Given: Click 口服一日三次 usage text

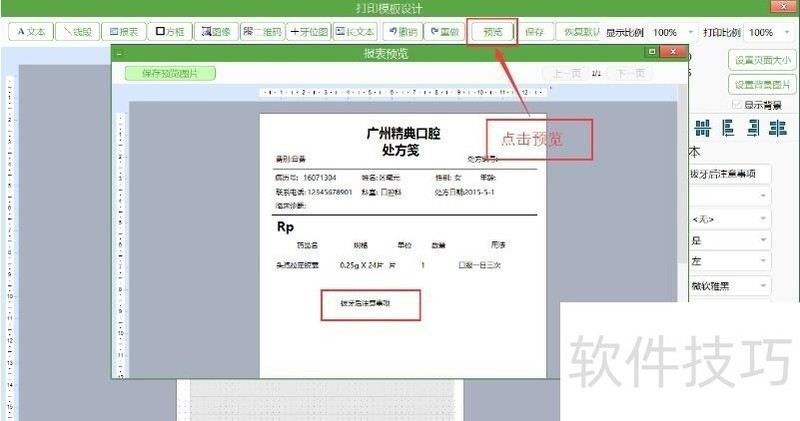Looking at the screenshot, I should (480, 265).
